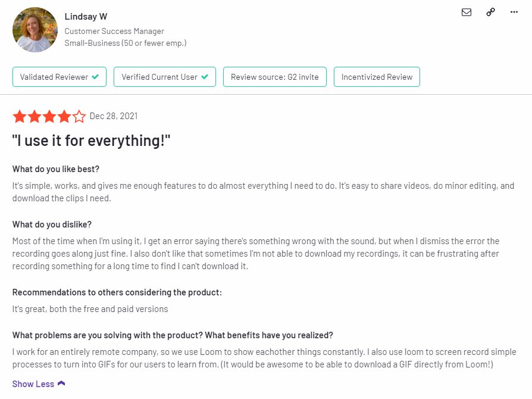
Task: Click the Show Less chevron arrow
Action: pos(61,384)
